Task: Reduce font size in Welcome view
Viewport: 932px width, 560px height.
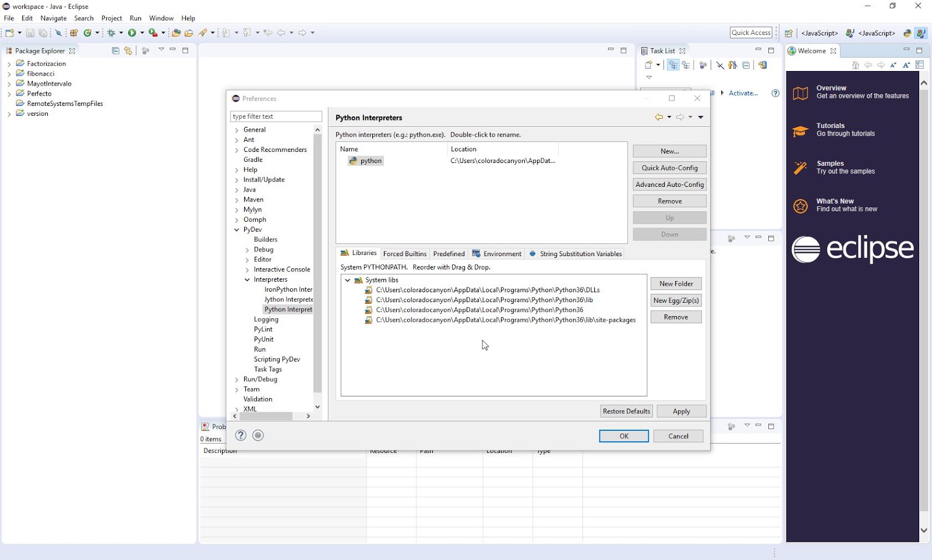Action: [x=894, y=65]
